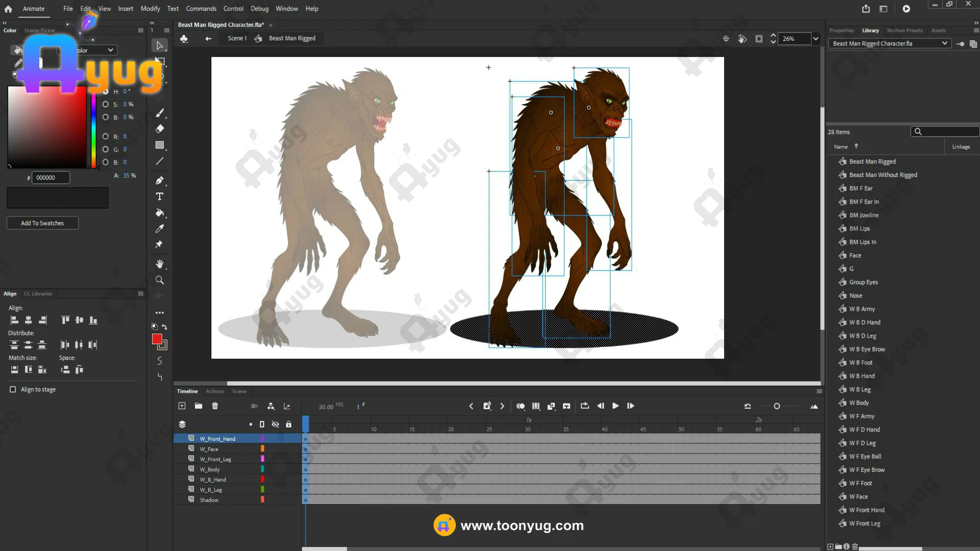Image resolution: width=980 pixels, height=551 pixels.
Task: Open the library document dropdown
Action: coord(944,43)
